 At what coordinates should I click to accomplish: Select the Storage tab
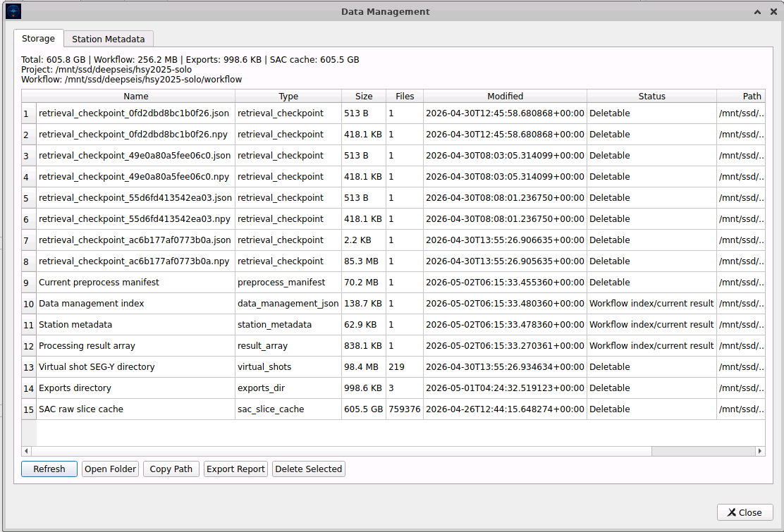[x=39, y=39]
